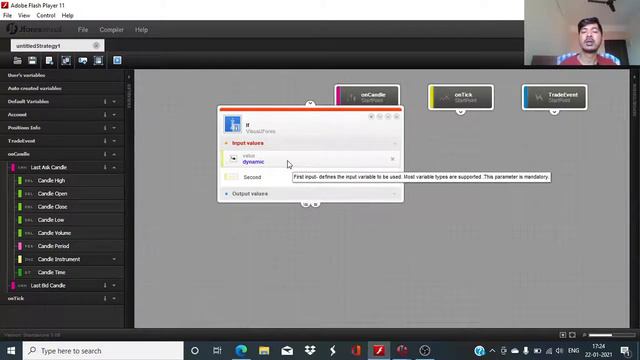This screenshot has height=360, width=640.
Task: Open the Flash Player Control menu
Action: click(x=46, y=16)
